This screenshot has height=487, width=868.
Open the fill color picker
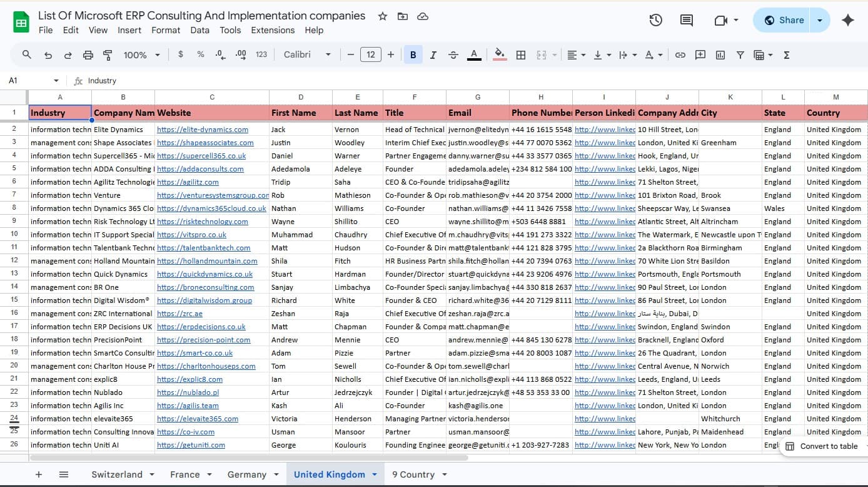click(x=500, y=55)
